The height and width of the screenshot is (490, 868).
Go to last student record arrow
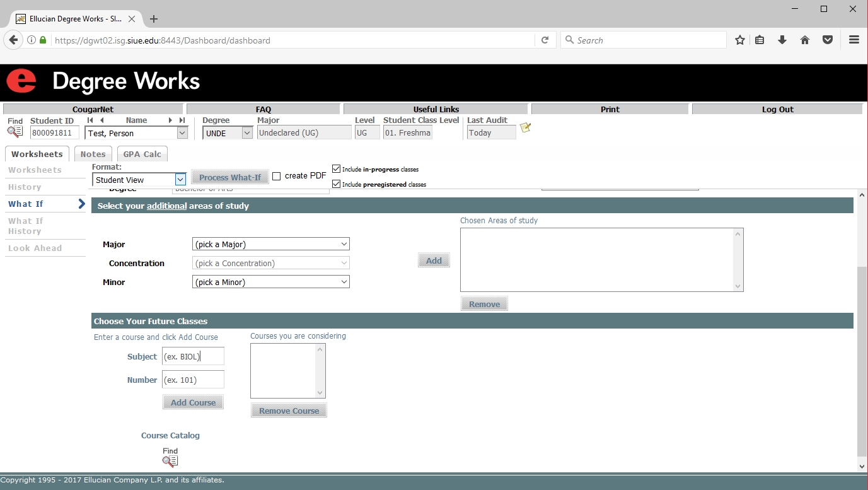pyautogui.click(x=182, y=120)
